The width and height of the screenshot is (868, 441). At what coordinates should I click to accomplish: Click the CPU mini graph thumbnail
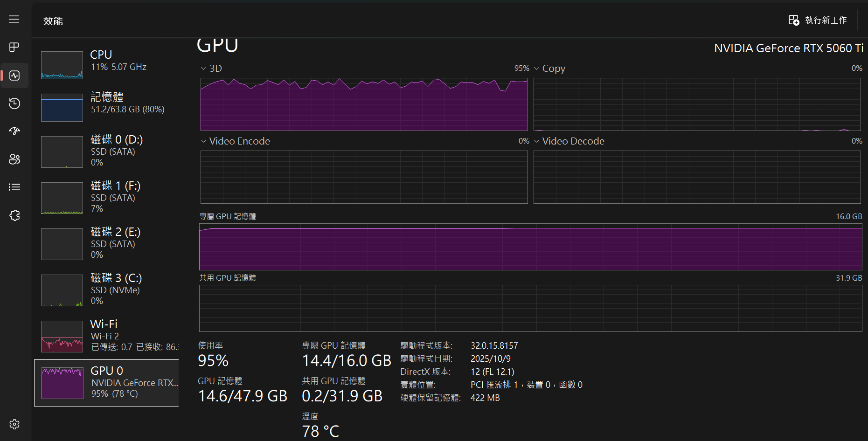coord(62,65)
